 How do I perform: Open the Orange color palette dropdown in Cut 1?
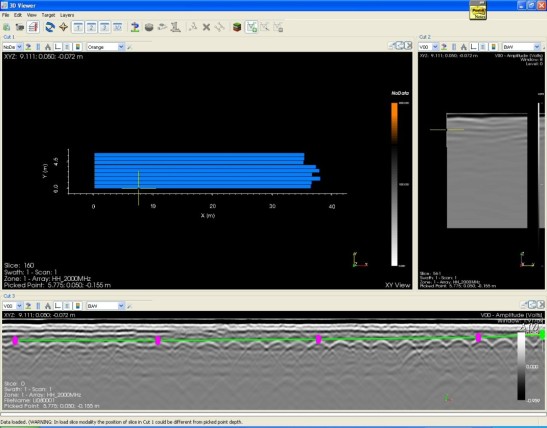[x=105, y=47]
